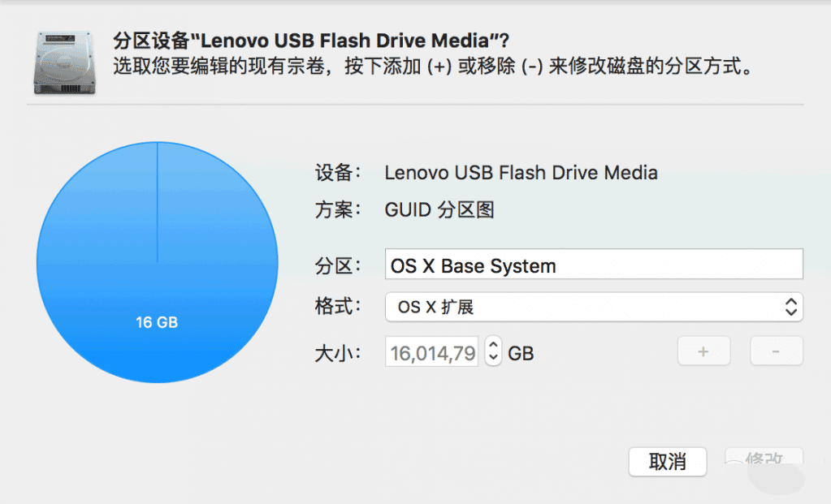This screenshot has width=831, height=504.
Task: Click the 格式: label
Action: coord(337,308)
